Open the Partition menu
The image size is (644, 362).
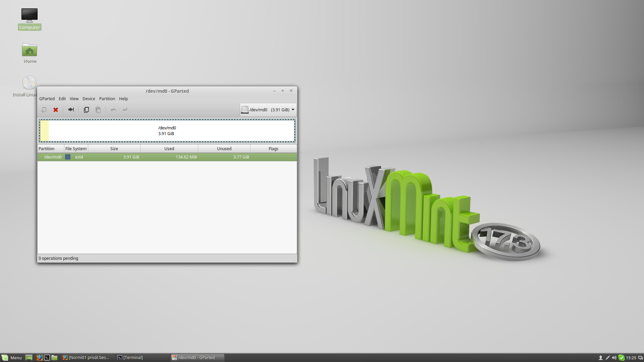coord(107,99)
